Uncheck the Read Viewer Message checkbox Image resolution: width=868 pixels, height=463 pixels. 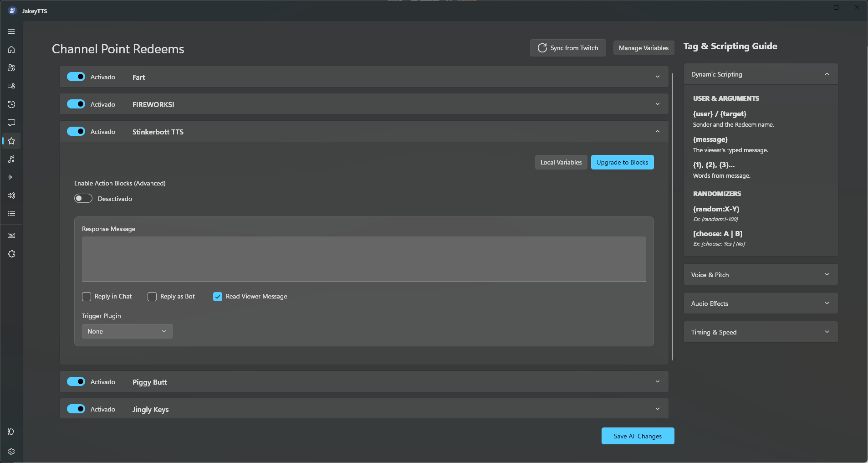[x=218, y=297]
